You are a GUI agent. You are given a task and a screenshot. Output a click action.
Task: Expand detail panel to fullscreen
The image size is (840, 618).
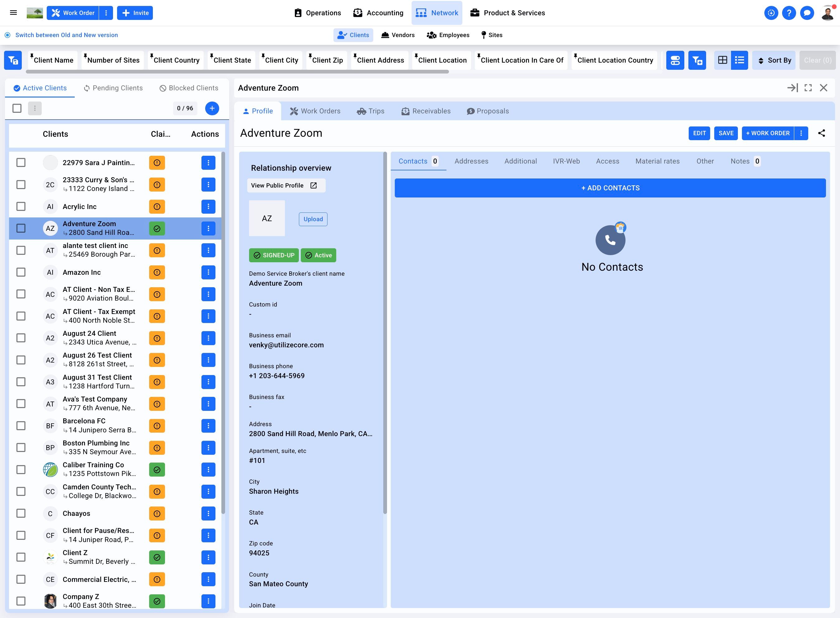click(808, 88)
